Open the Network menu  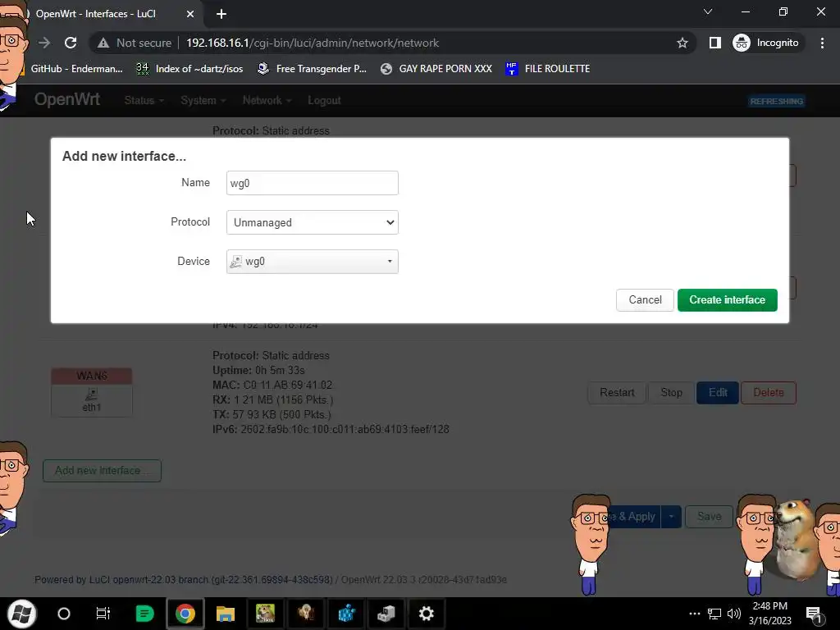267,101
